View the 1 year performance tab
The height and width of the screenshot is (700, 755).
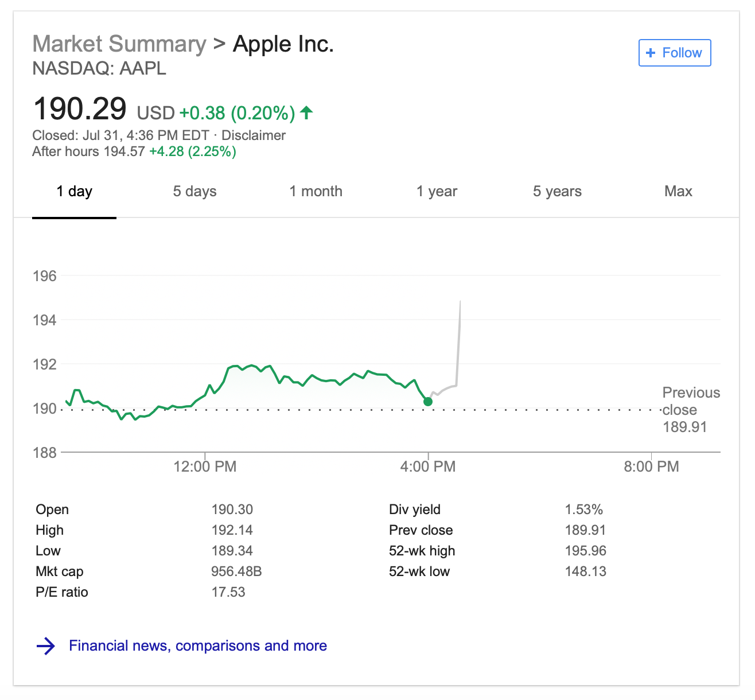tap(437, 191)
